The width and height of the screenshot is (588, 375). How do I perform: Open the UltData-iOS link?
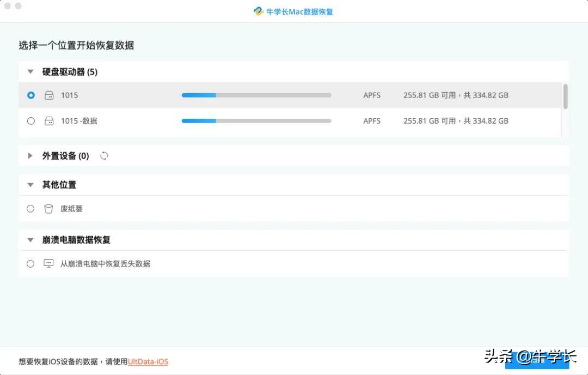tap(148, 361)
